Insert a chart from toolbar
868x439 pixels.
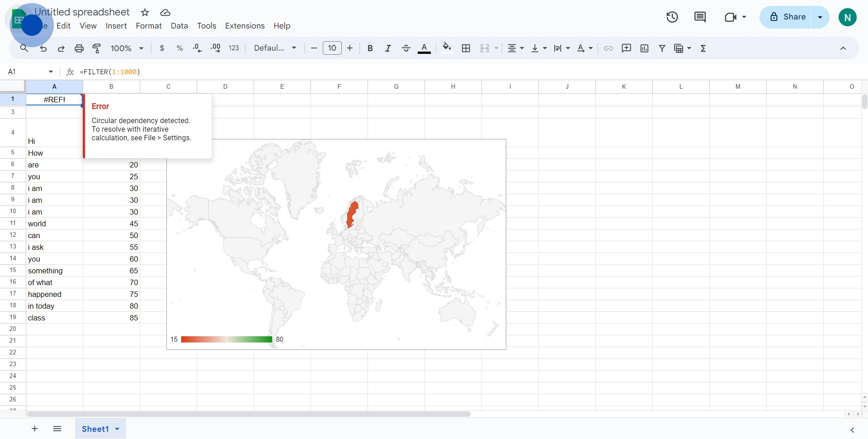pyautogui.click(x=644, y=48)
